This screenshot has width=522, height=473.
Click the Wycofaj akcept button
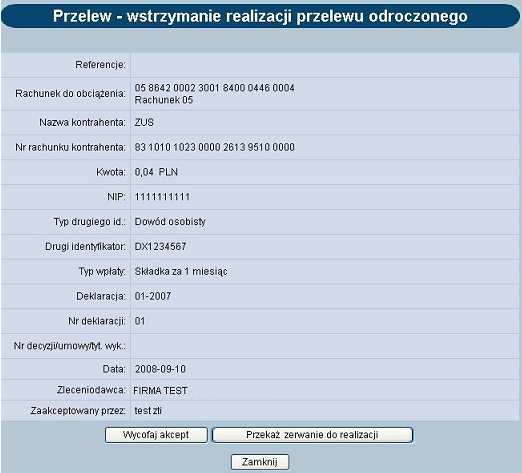pos(156,435)
